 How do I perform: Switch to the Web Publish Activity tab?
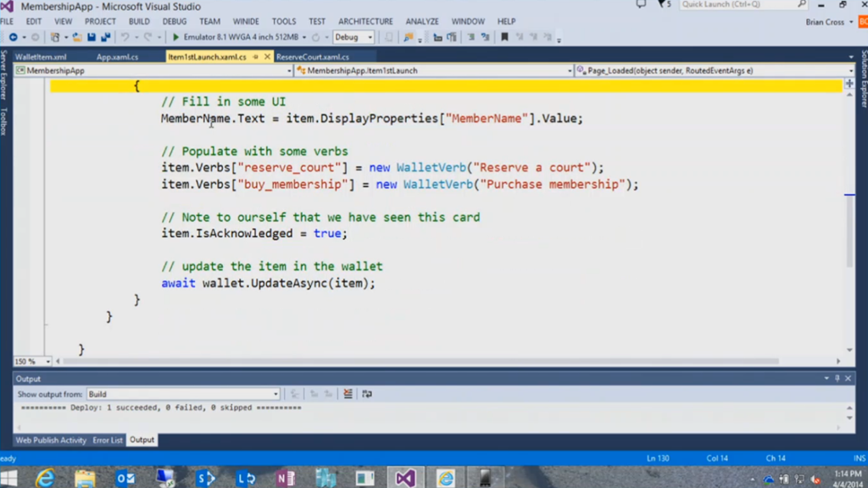point(51,441)
